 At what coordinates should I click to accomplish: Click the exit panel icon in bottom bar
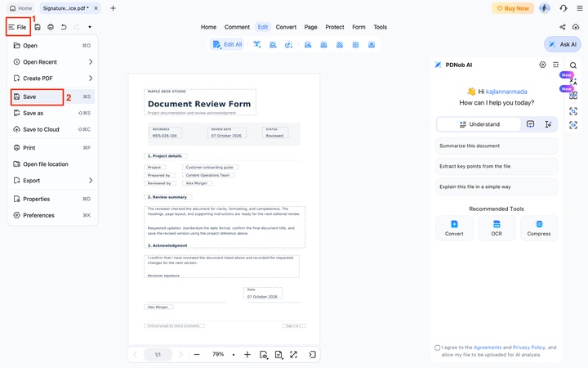tap(312, 354)
